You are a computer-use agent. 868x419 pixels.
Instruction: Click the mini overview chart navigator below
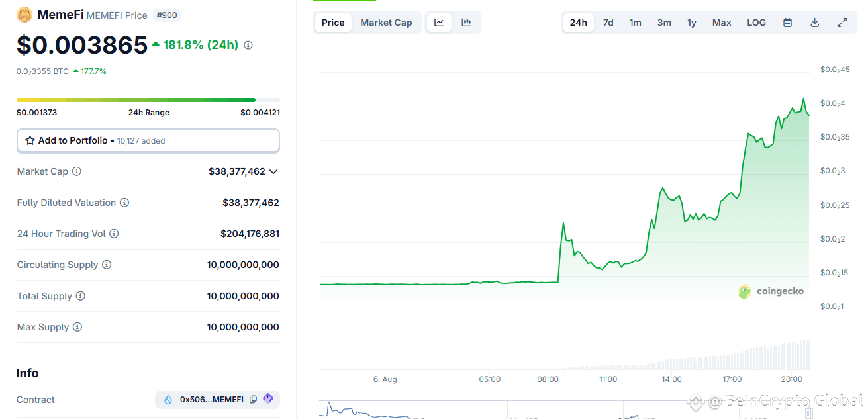coord(566,410)
